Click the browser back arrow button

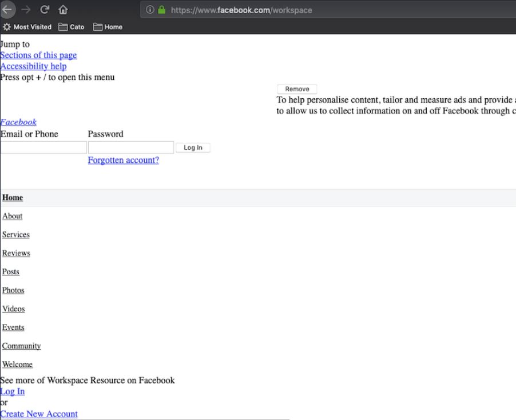point(7,10)
